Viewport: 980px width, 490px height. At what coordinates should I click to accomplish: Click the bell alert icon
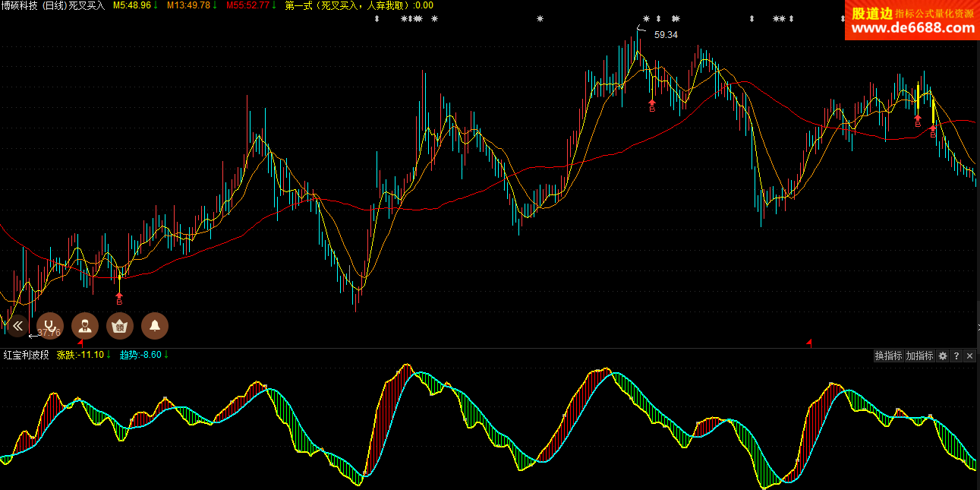coord(155,325)
